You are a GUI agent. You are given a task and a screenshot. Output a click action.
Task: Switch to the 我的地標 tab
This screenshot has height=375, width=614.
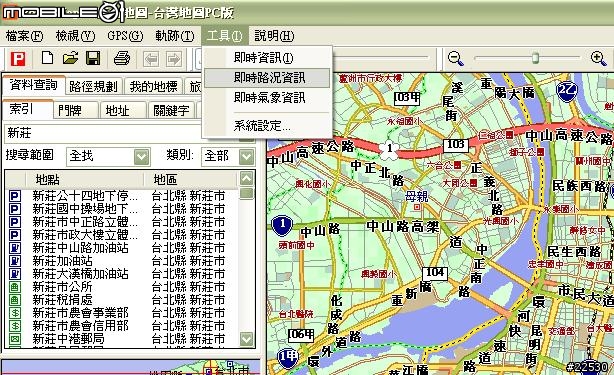[x=154, y=87]
